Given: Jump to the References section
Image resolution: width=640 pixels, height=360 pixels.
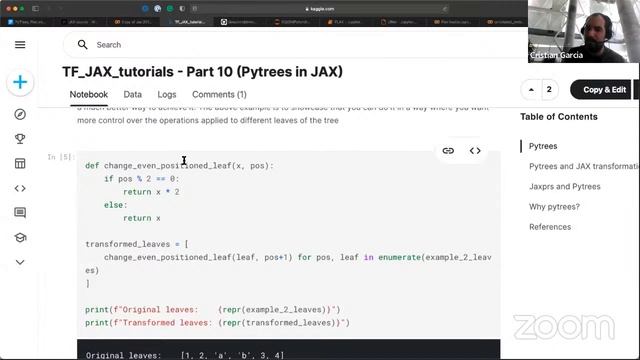Looking at the screenshot, I should [x=550, y=227].
